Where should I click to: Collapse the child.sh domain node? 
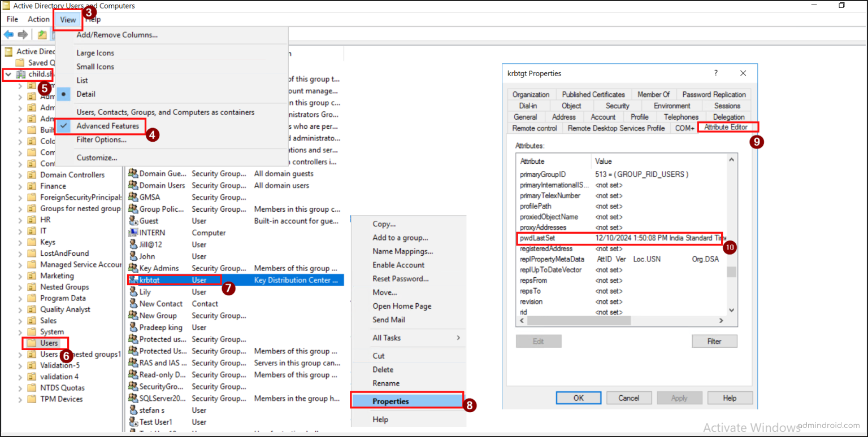pyautogui.click(x=7, y=74)
